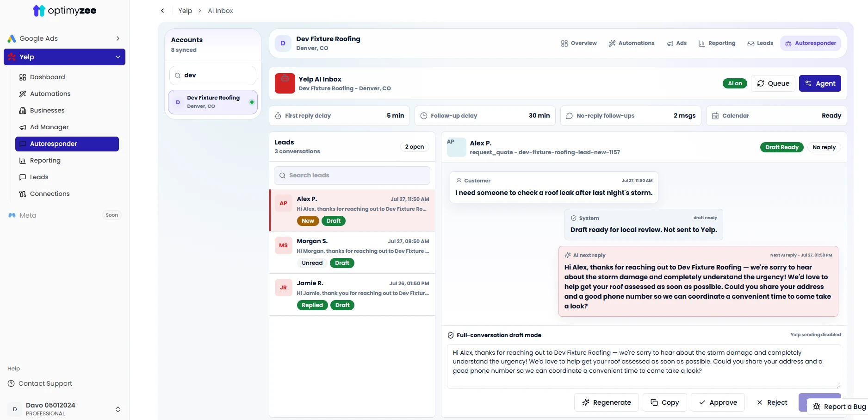Click the Yelp breadcrumb link
Screen dimensions: 868x420
185,11
